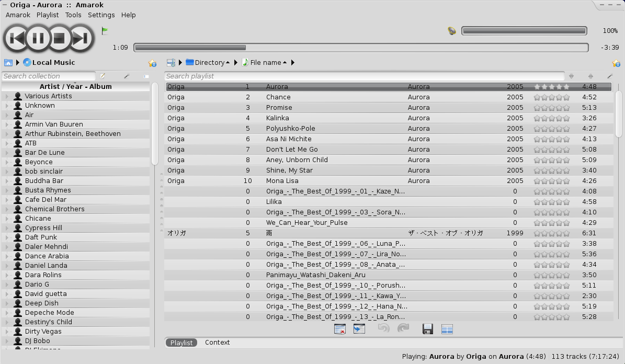
Task: Rate the Aurora track stars
Action: (552, 86)
